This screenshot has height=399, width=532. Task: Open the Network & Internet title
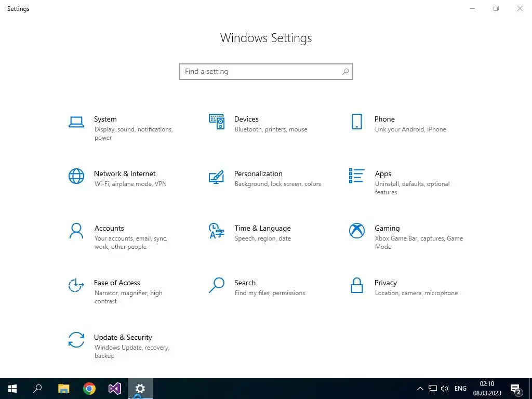tap(125, 174)
